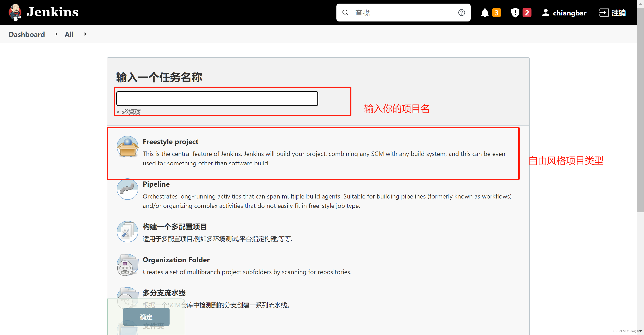The height and width of the screenshot is (335, 644).
Task: Choose Pipeline as item type
Action: click(156, 184)
